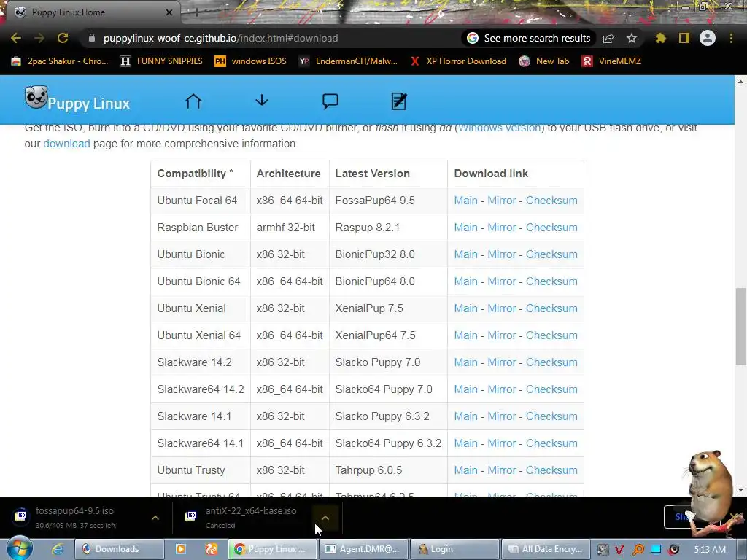
Task: Follow the 'download' page link in paragraph
Action: (x=66, y=144)
